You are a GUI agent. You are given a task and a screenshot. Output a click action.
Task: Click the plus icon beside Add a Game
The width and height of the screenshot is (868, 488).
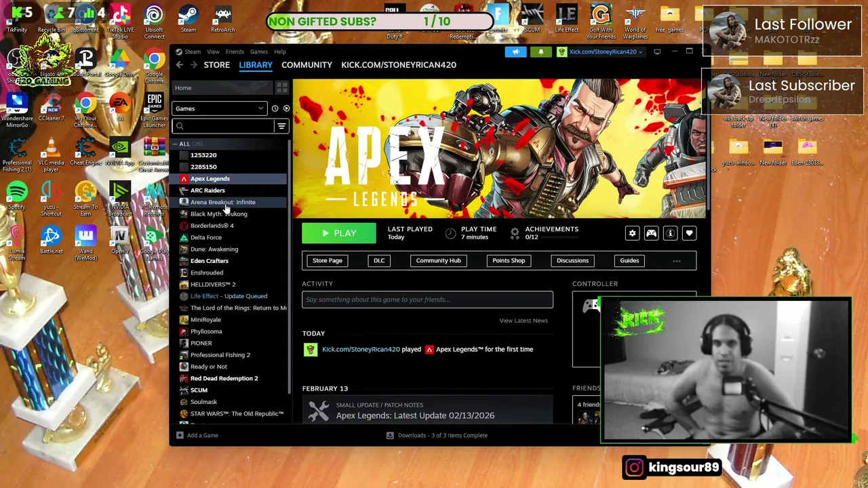pyautogui.click(x=180, y=435)
